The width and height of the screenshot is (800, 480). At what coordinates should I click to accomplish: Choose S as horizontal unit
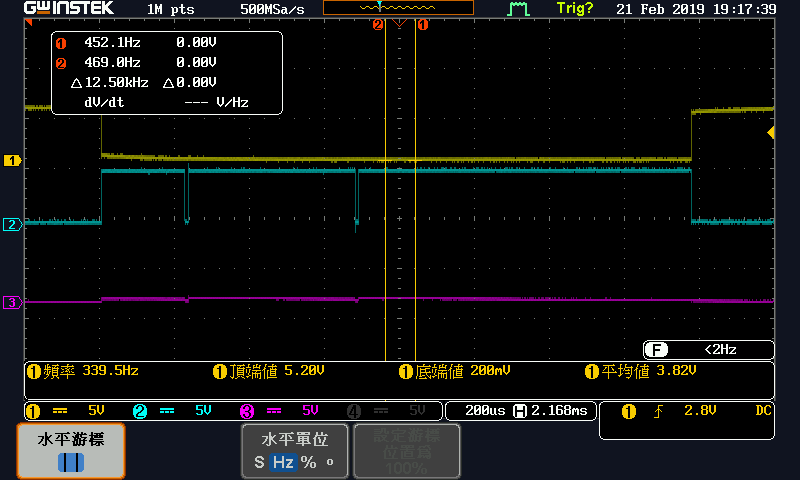click(259, 462)
